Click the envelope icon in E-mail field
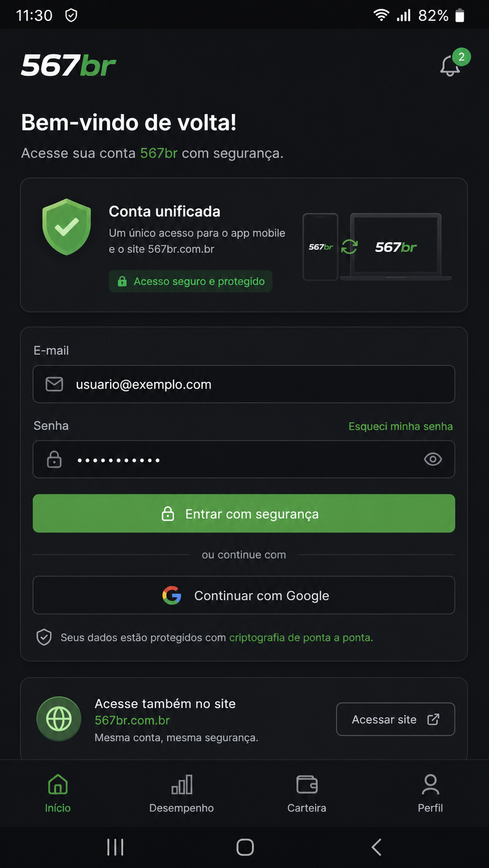489x868 pixels. [x=55, y=384]
